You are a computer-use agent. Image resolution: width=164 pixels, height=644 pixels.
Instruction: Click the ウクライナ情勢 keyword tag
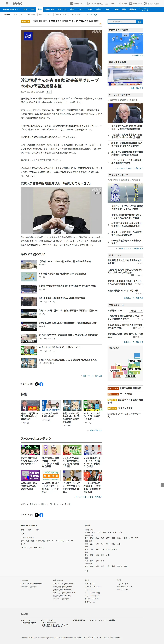coord(60,14)
